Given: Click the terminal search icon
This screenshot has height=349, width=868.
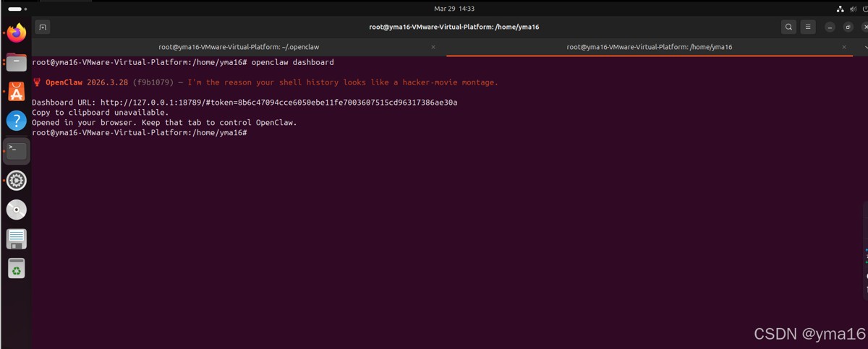Looking at the screenshot, I should 788,27.
